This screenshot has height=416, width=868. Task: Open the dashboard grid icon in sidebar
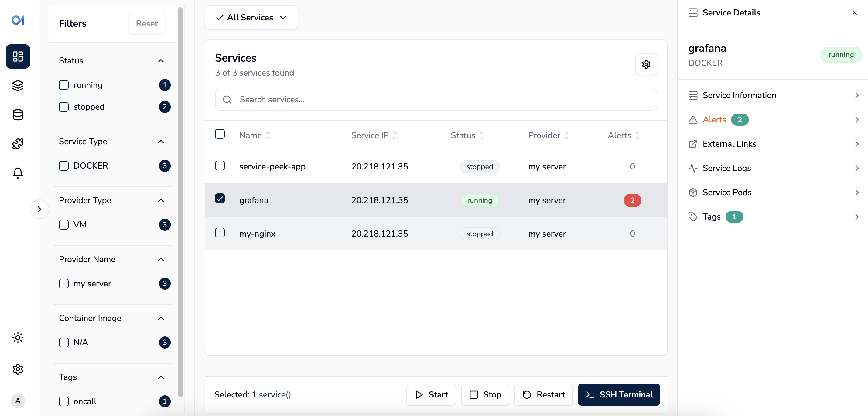(x=18, y=56)
